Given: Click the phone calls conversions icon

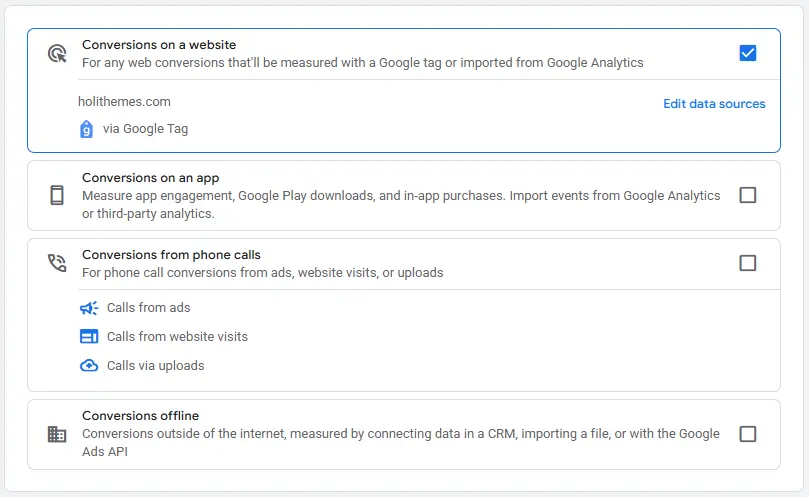Looking at the screenshot, I should [x=57, y=263].
